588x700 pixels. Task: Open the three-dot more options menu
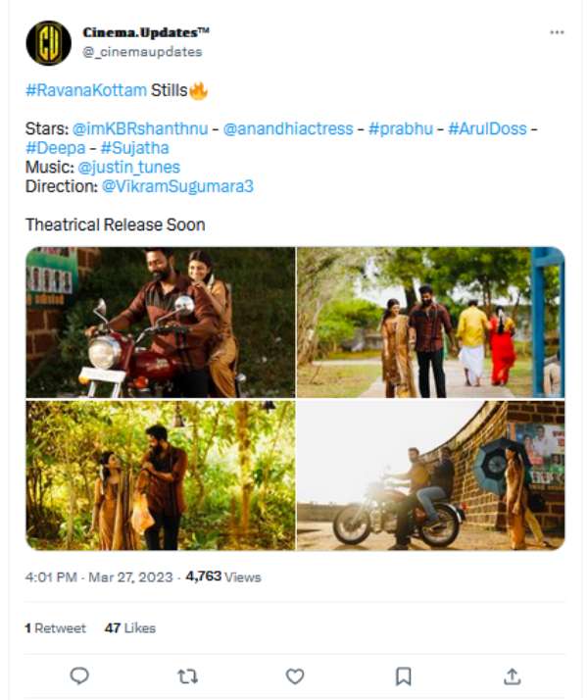pos(557,32)
